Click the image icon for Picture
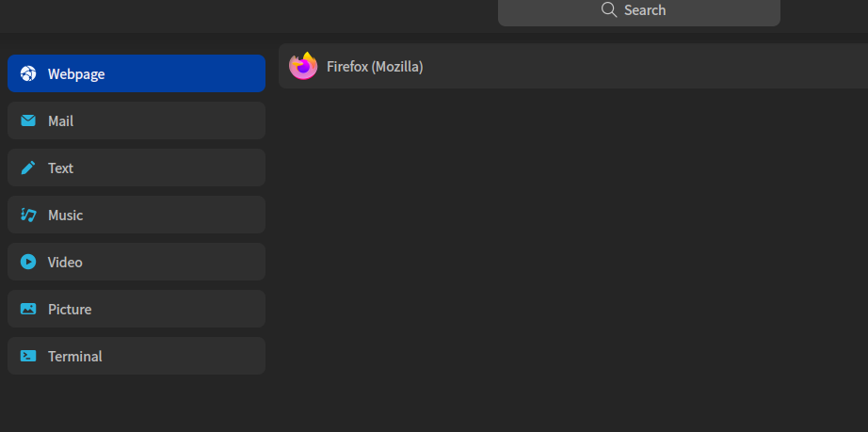The width and height of the screenshot is (868, 432). point(28,309)
